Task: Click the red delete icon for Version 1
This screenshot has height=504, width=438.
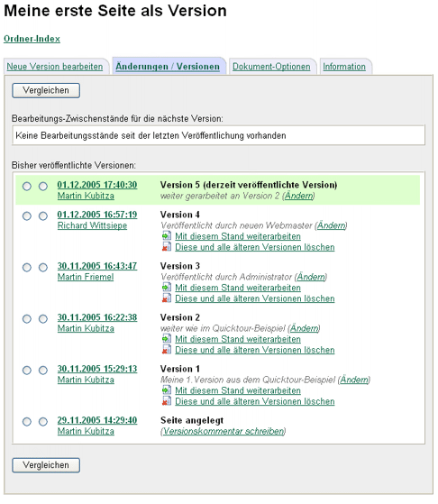Action: point(166,401)
